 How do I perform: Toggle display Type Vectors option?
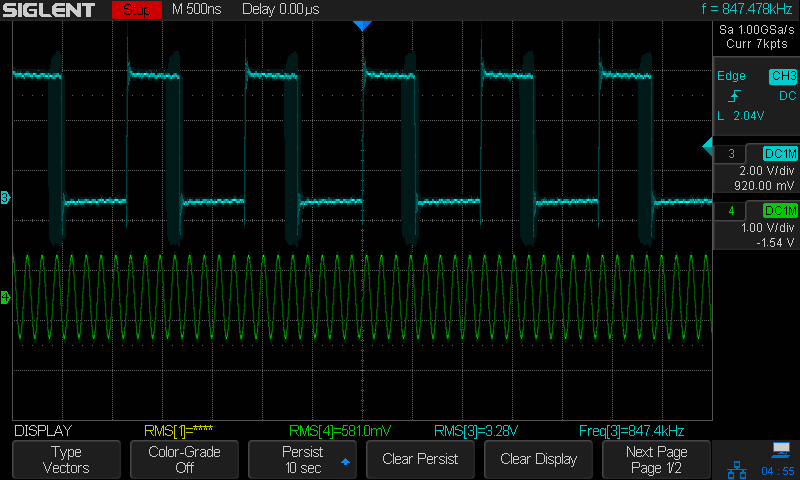[67, 459]
